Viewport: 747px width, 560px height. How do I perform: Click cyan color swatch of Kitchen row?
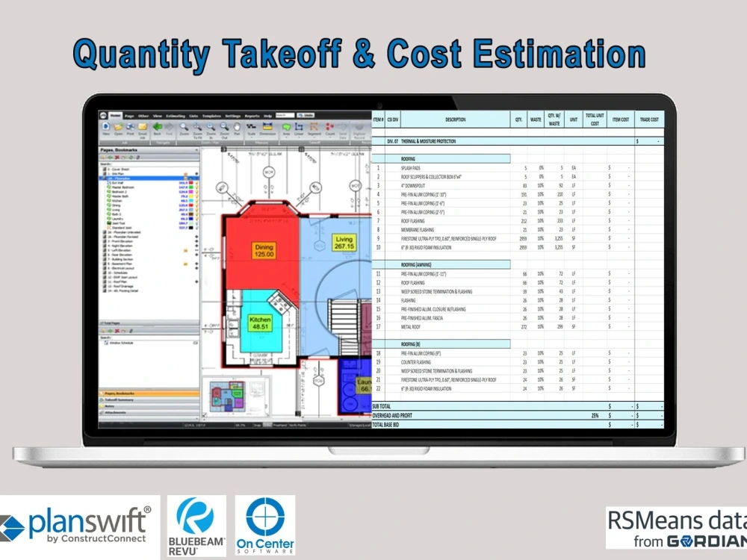click(190, 201)
